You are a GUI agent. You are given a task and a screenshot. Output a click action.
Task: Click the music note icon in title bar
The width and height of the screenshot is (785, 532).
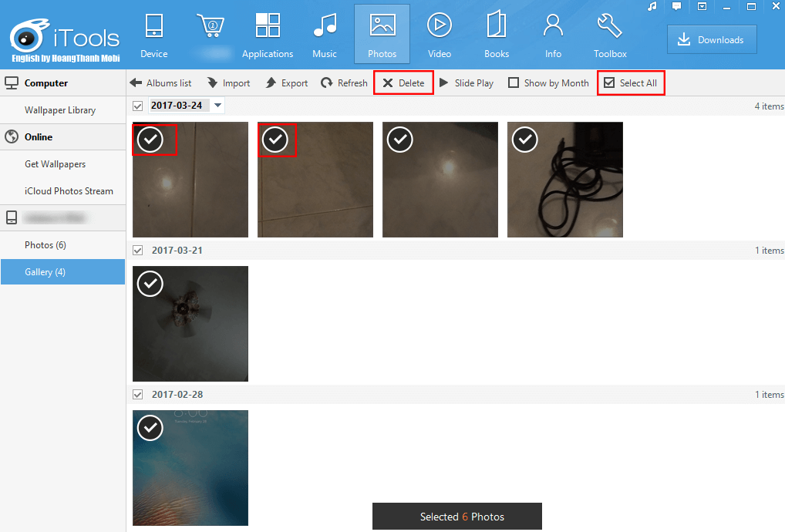pos(652,6)
